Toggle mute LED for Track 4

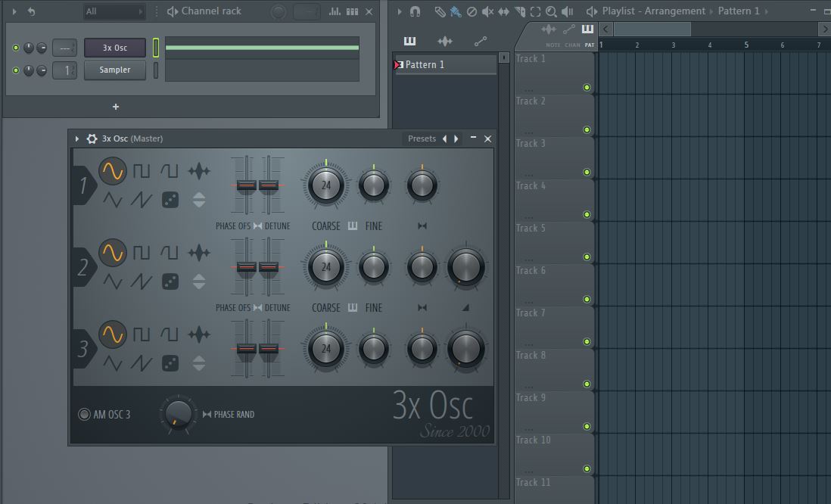(587, 215)
